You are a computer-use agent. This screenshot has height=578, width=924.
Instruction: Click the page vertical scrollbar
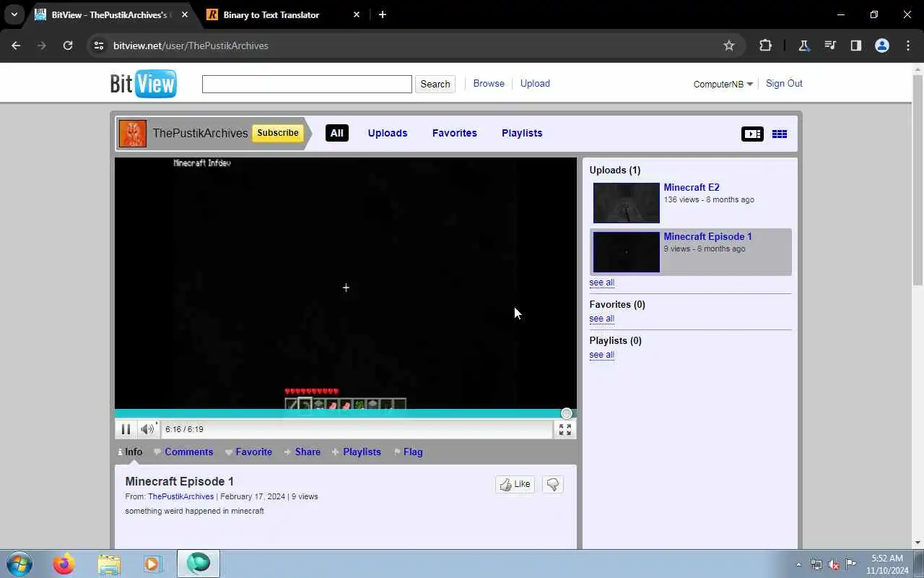click(x=918, y=181)
